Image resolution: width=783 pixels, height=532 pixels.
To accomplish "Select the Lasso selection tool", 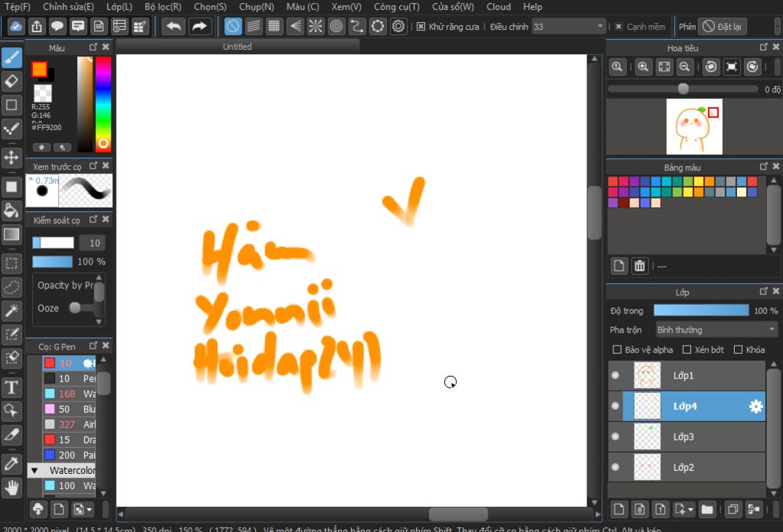I will pyautogui.click(x=11, y=287).
